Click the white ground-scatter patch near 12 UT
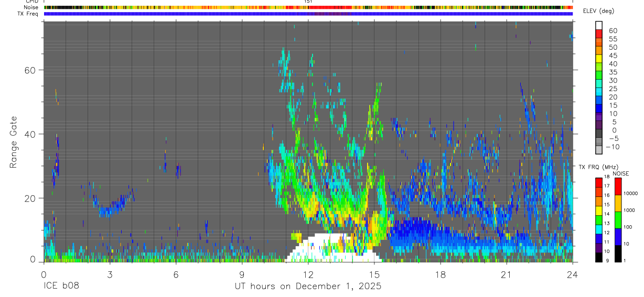 pyautogui.click(x=332, y=247)
